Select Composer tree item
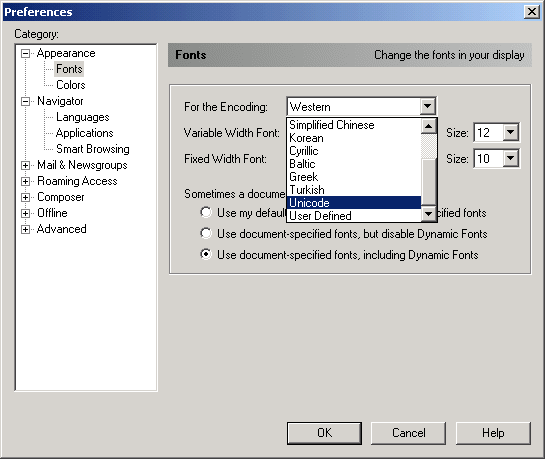 click(x=61, y=197)
